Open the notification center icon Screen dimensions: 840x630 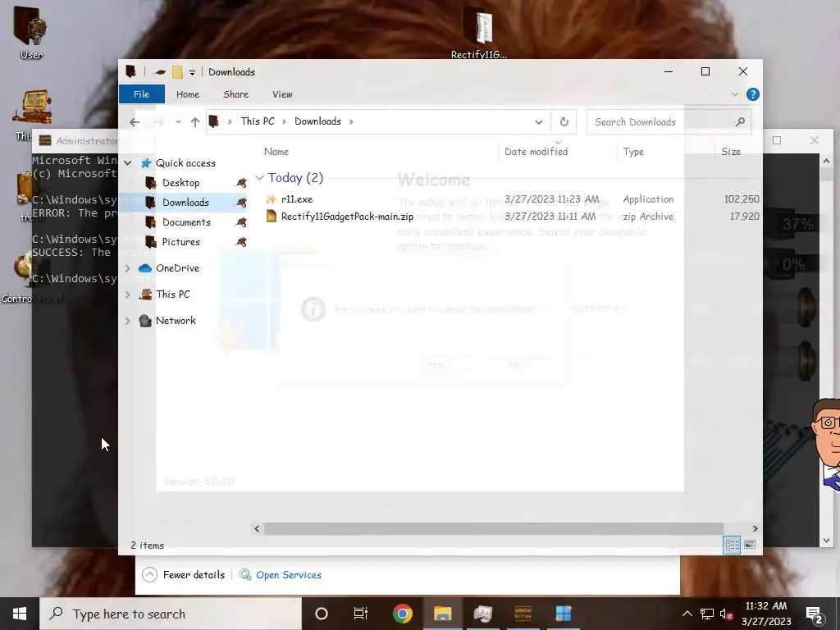pyautogui.click(x=815, y=614)
